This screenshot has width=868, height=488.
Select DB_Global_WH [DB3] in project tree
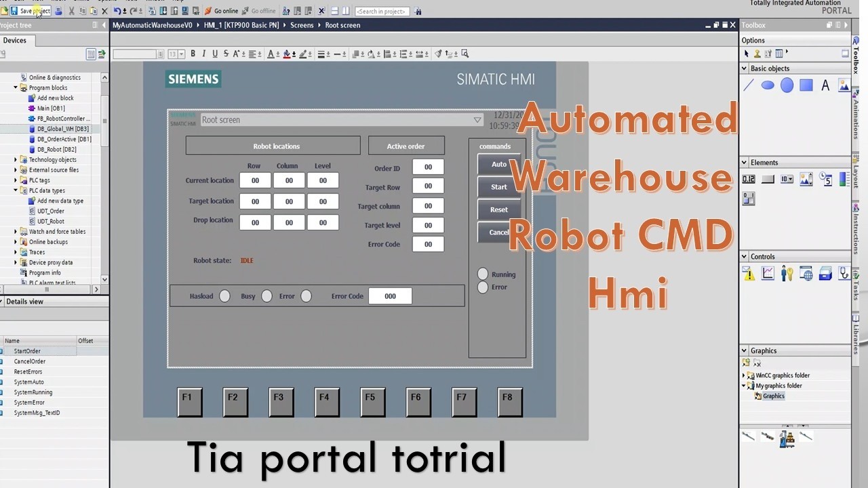click(x=62, y=129)
